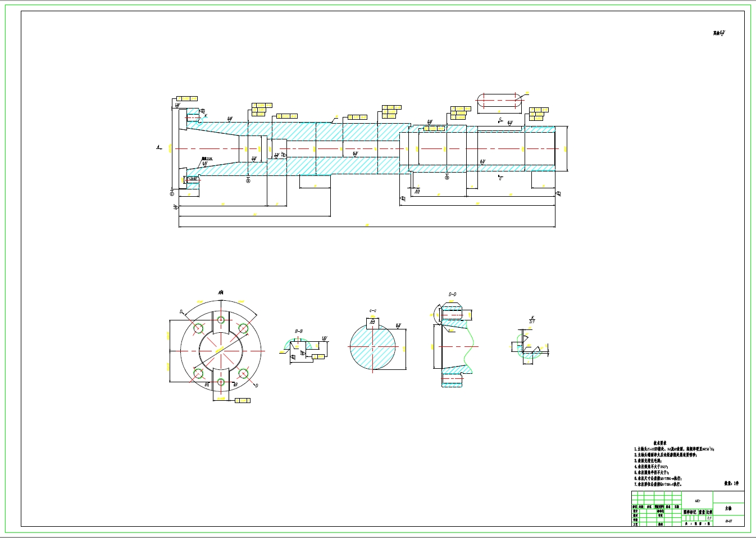756x538 pixels.
Task: Click the keyway slot outline above the shaft
Action: 499,101
